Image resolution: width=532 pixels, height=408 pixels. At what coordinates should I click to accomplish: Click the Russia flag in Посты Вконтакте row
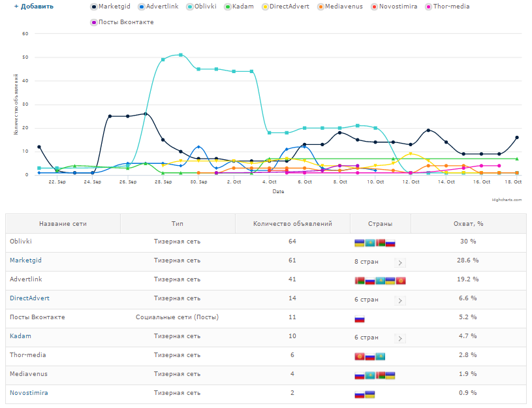(359, 319)
